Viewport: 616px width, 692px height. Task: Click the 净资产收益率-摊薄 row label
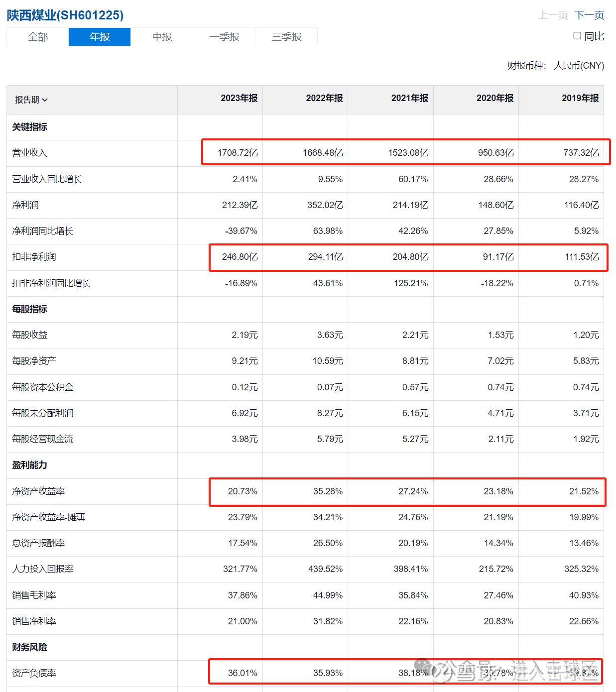click(48, 517)
